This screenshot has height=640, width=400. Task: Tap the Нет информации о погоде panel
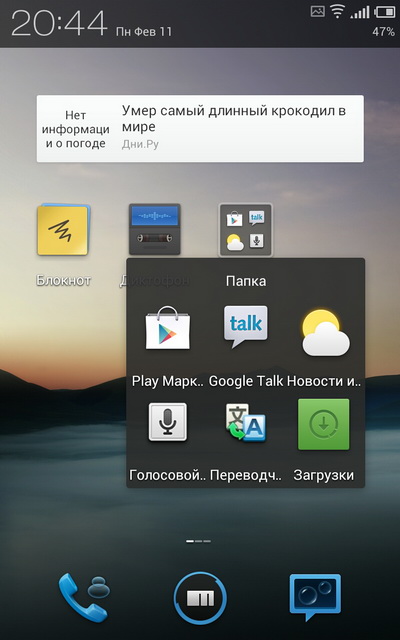point(76,129)
